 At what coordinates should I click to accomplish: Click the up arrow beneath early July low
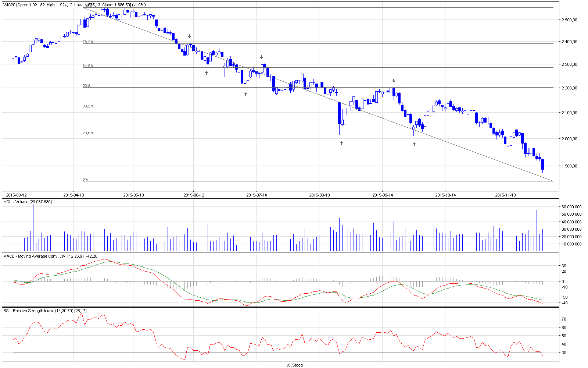pyautogui.click(x=245, y=94)
